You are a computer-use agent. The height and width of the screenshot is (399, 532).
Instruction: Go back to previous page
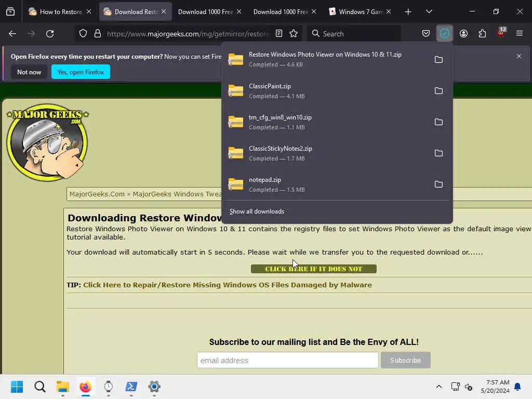[x=12, y=34]
